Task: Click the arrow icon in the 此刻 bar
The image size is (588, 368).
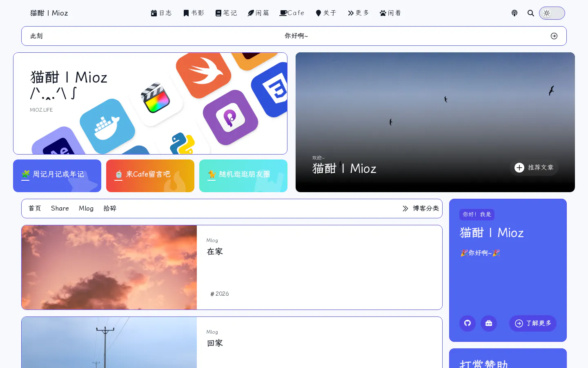Action: coord(554,36)
